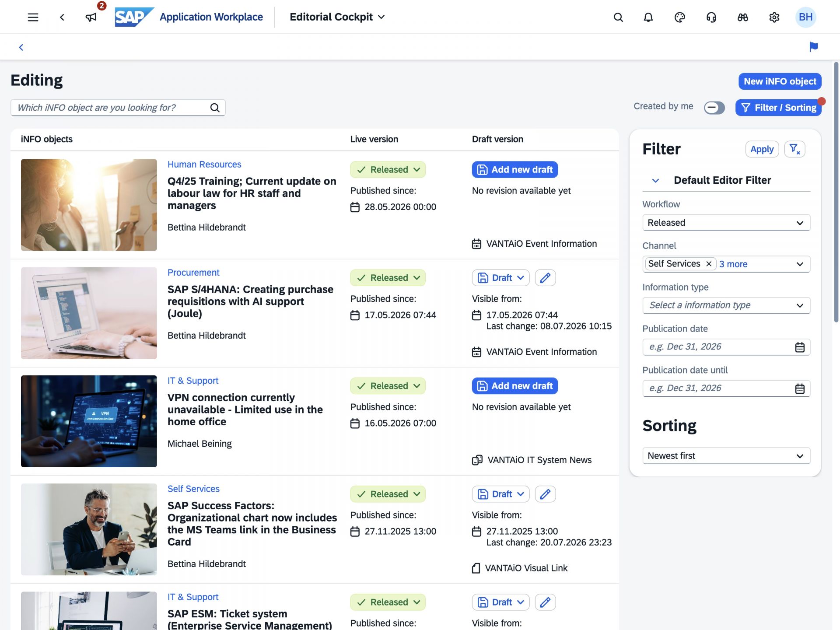
Task: Open the Information type dropdown
Action: tap(726, 305)
